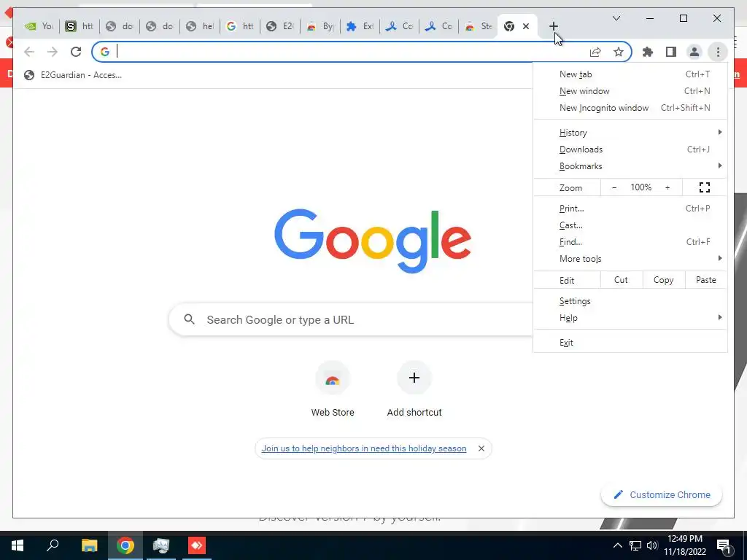Bookmark this tab with the star icon
747x560 pixels.
tap(619, 52)
